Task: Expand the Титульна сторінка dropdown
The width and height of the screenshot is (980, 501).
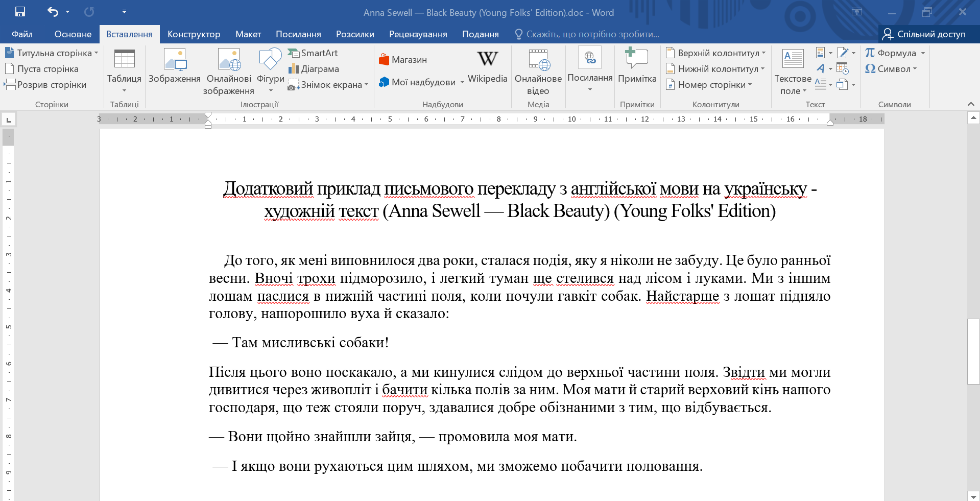Action: (96, 53)
